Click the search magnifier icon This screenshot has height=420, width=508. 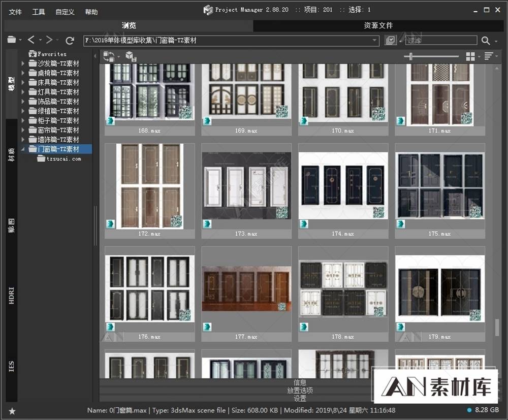pyautogui.click(x=485, y=41)
